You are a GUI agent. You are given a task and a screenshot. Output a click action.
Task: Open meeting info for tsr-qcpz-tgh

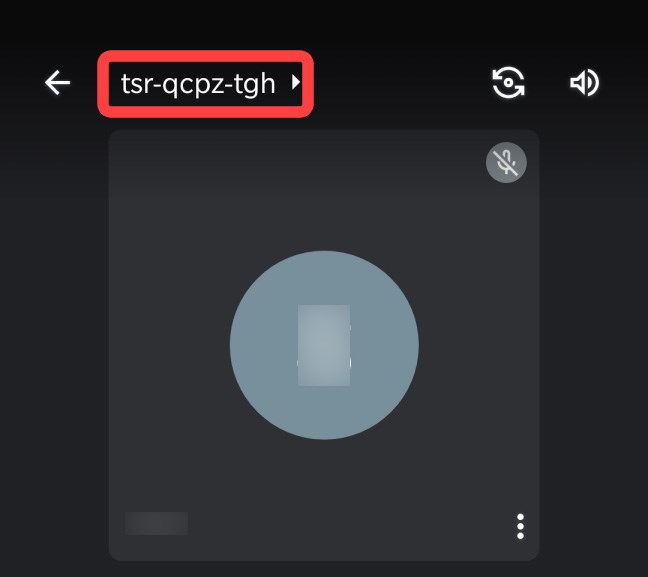205,84
